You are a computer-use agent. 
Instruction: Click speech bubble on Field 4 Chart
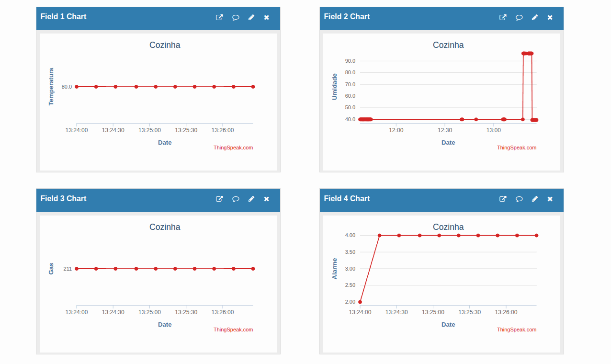(519, 199)
